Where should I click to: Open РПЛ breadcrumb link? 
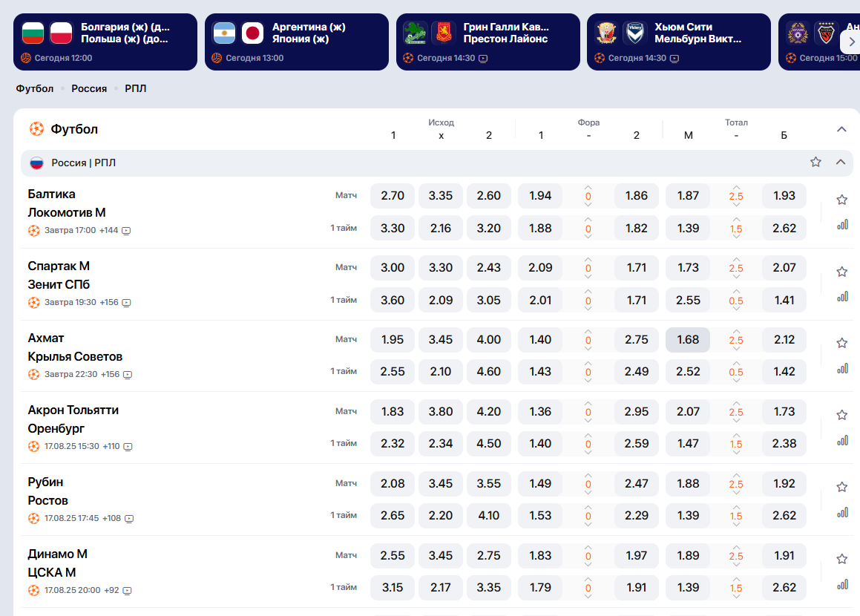[136, 89]
